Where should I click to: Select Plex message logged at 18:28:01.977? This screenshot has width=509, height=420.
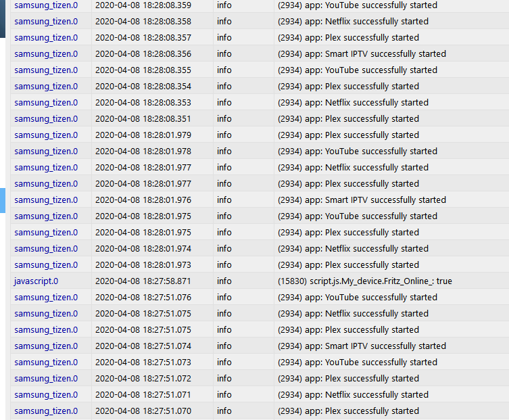click(348, 184)
